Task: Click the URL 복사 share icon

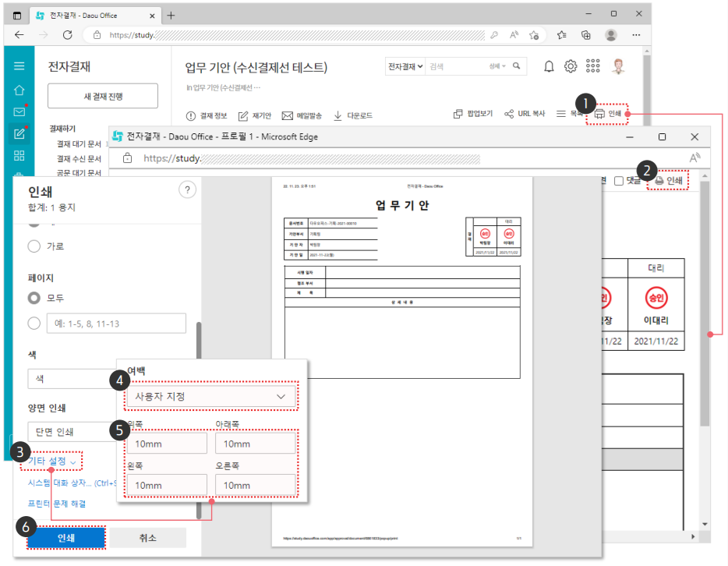Action: pos(510,114)
